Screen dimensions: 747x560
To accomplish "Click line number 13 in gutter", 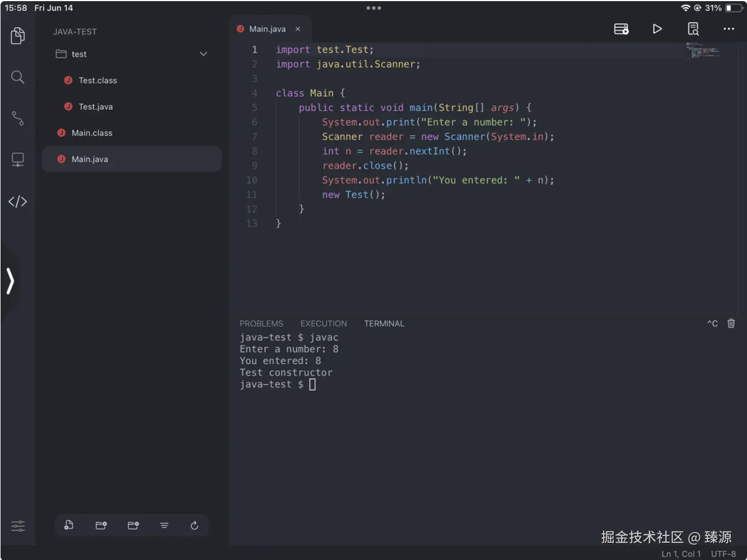I will pos(252,224).
